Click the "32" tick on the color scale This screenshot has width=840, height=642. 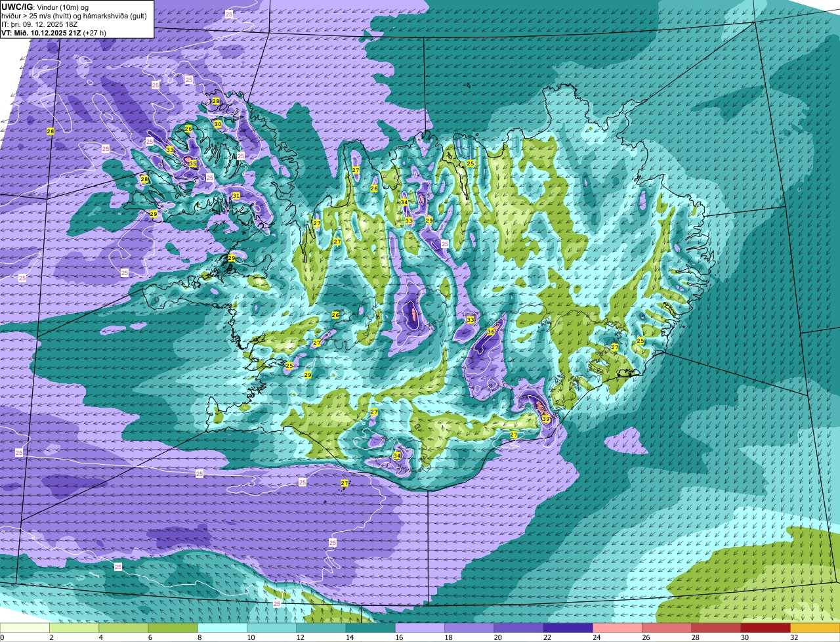click(793, 637)
